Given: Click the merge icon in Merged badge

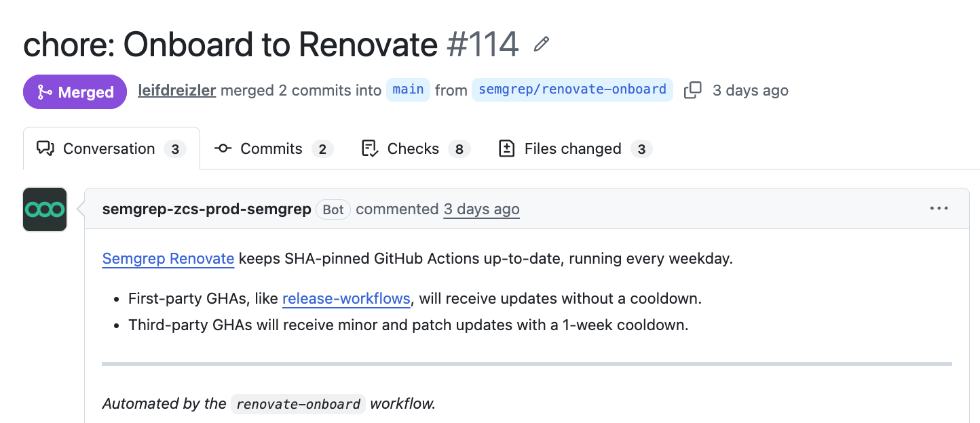Looking at the screenshot, I should point(45,92).
